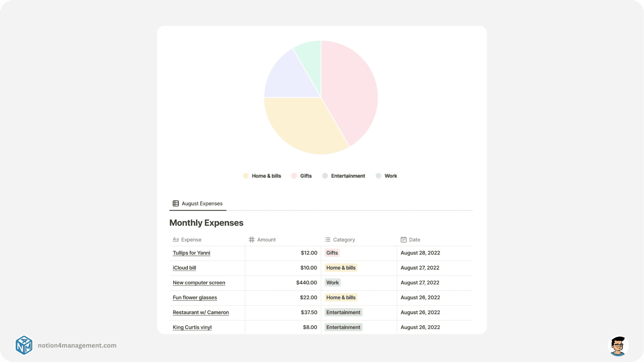Click the hash icon on the Amount column
The image size is (644, 362).
[x=251, y=239]
